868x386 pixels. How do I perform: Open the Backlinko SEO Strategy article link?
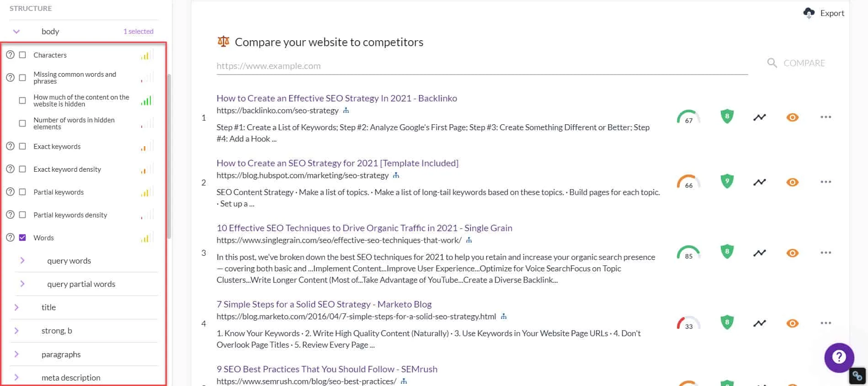[x=336, y=98]
